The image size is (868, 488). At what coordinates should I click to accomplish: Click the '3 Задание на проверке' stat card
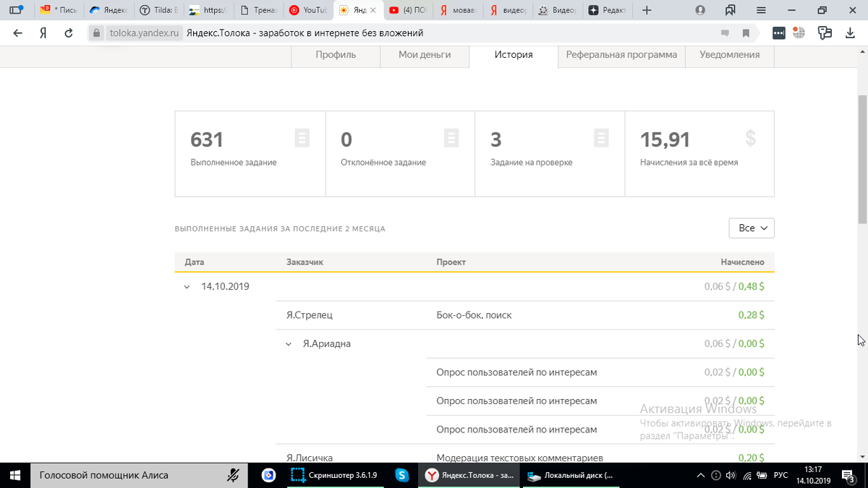550,153
